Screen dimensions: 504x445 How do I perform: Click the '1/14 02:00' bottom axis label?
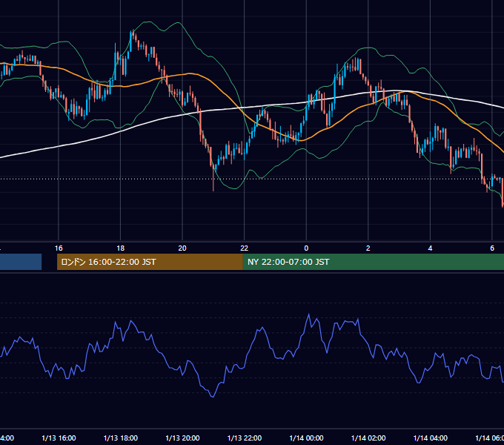click(x=368, y=438)
